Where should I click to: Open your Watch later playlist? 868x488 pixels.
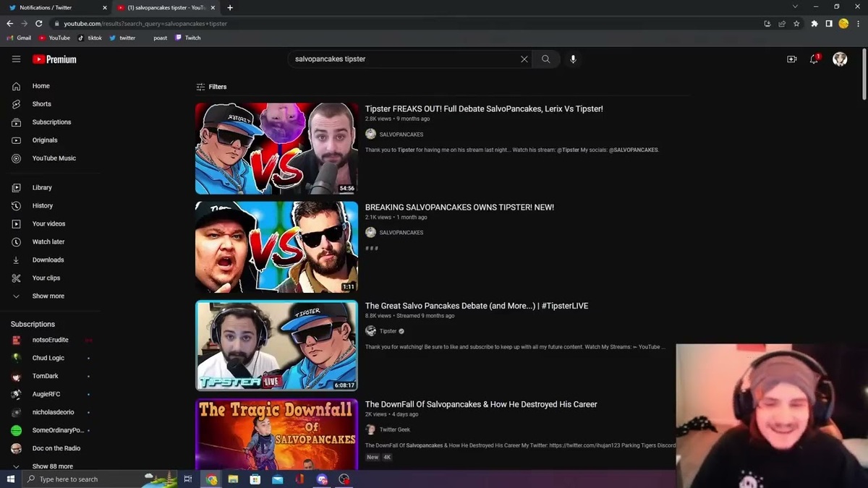pyautogui.click(x=48, y=241)
